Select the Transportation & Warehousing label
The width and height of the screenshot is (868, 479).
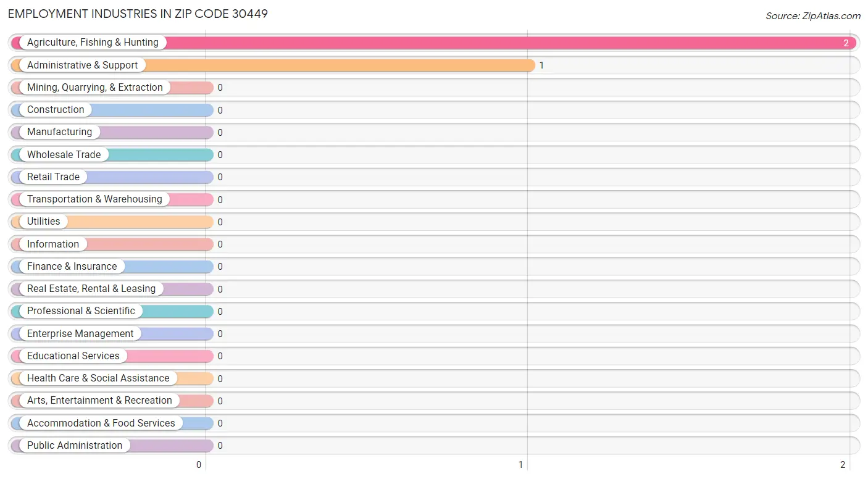(94, 199)
